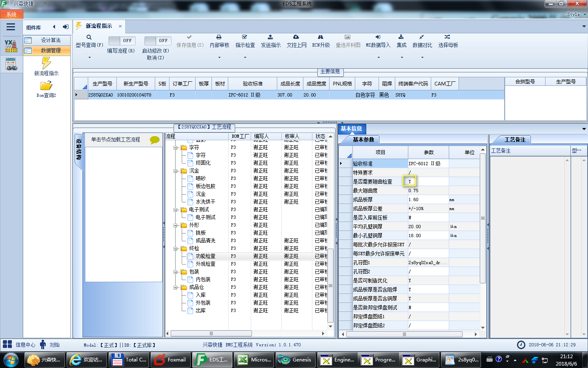Click the Windows Start button
The width and height of the screenshot is (588, 368).
(x=11, y=360)
